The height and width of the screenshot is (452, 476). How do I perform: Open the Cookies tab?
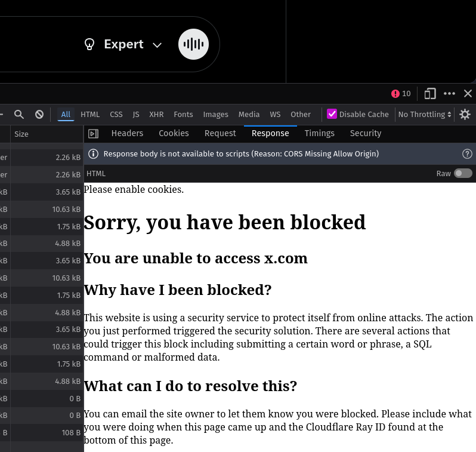click(174, 133)
